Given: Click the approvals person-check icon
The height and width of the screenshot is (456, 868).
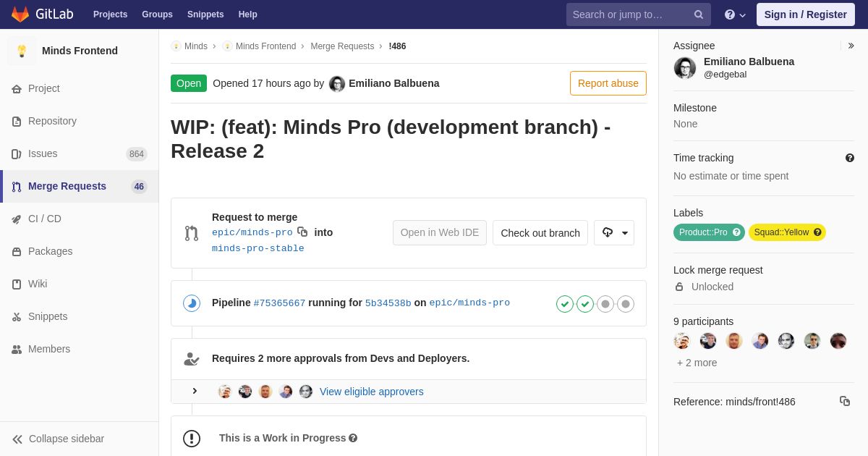Looking at the screenshot, I should coord(192,358).
